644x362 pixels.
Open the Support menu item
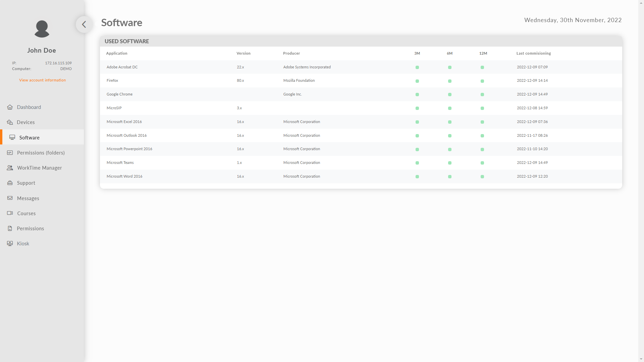tap(42, 183)
